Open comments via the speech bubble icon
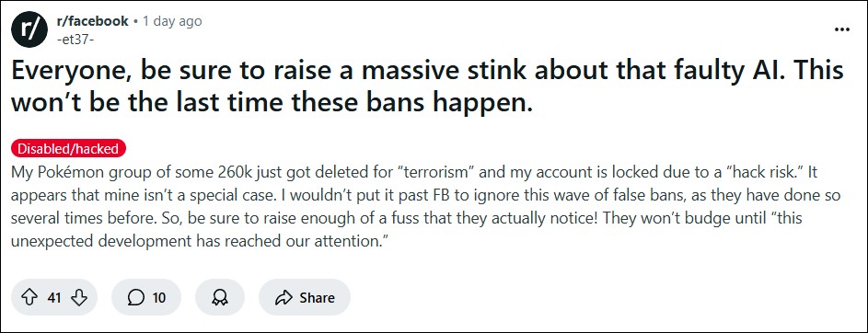868x333 pixels. tap(136, 298)
